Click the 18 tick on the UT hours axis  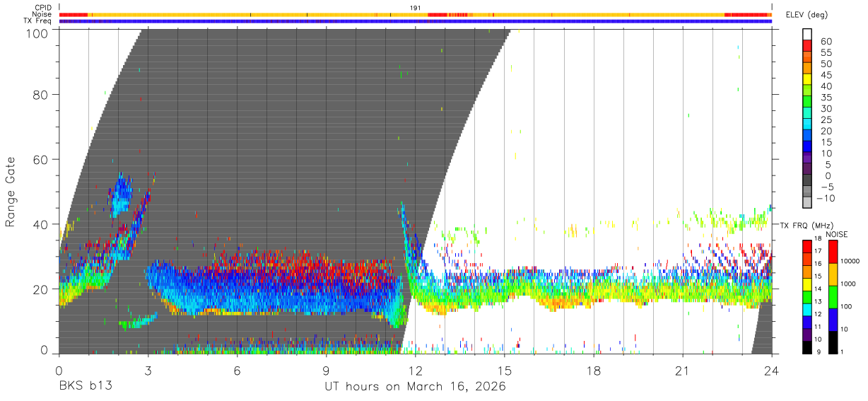(x=594, y=370)
